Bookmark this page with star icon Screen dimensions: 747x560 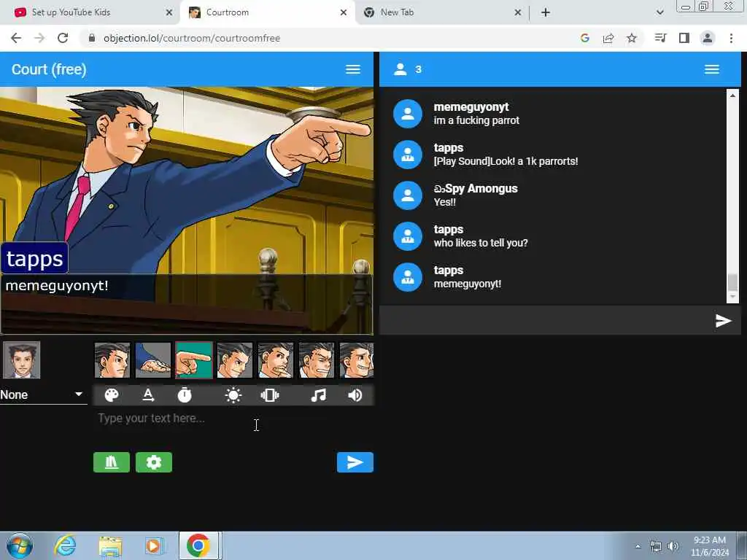tap(632, 38)
